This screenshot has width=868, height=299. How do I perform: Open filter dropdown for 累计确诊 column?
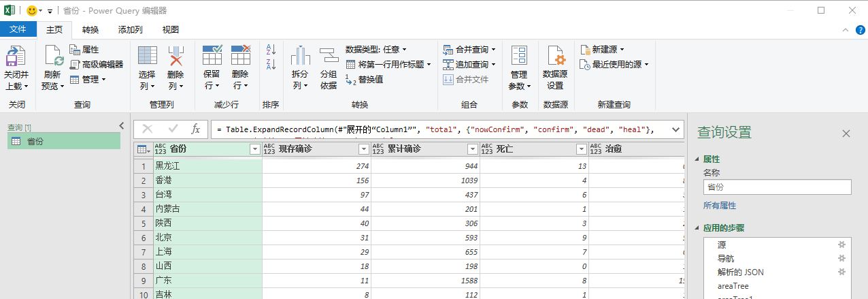(472, 149)
